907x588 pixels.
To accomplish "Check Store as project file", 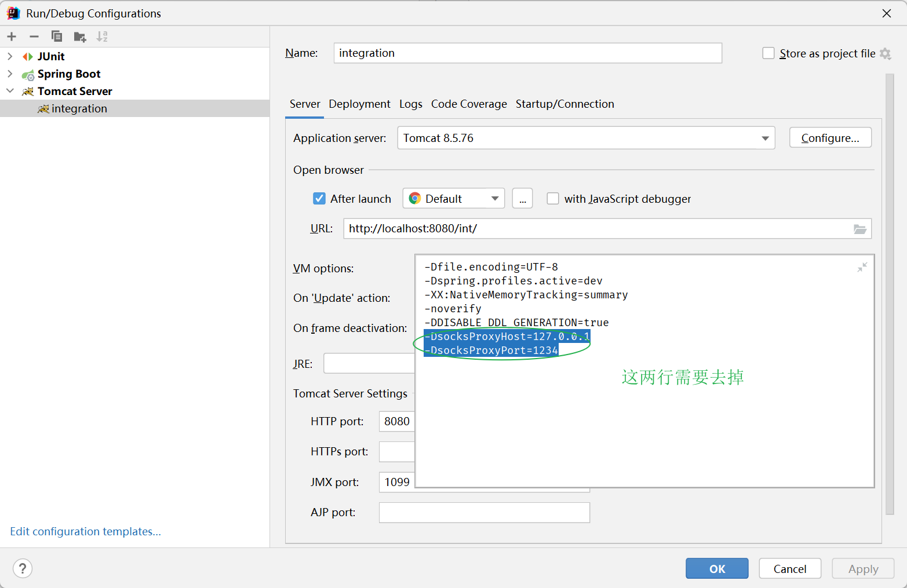I will point(768,53).
